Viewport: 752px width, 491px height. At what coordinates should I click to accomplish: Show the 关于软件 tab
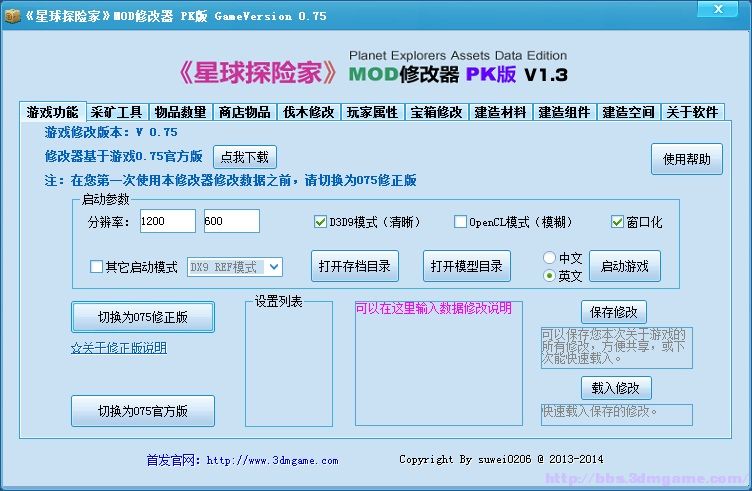(x=693, y=112)
